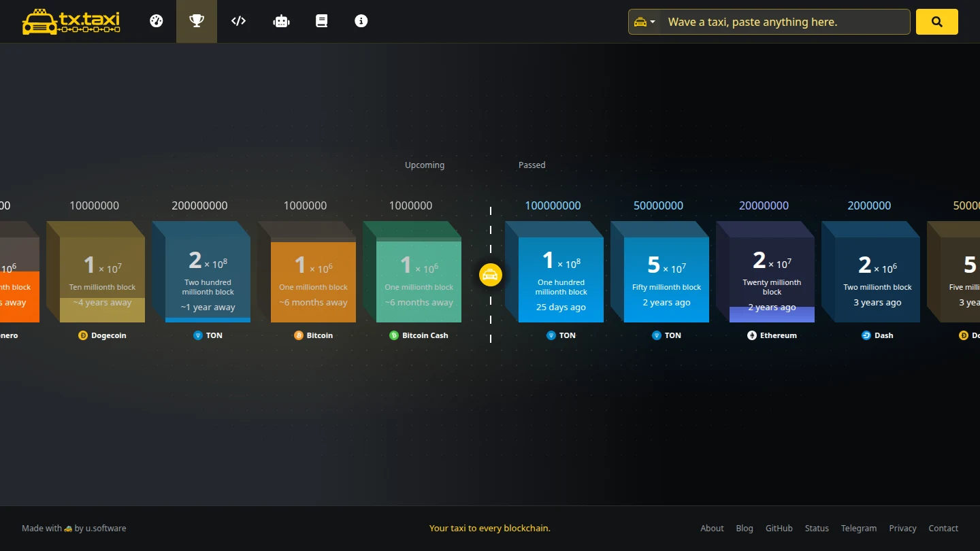Screen dimensions: 980x551
Task: Open the About footer link
Action: click(x=713, y=529)
